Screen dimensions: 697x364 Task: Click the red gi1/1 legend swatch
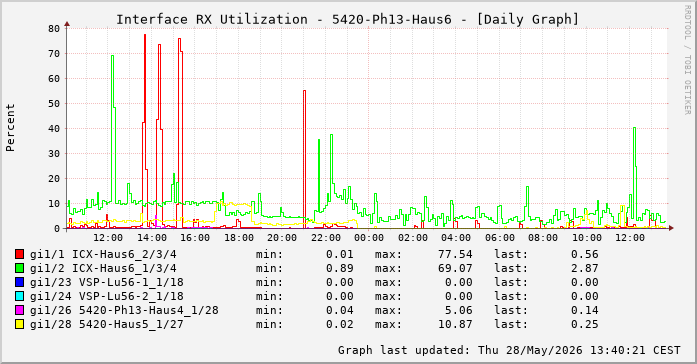pyautogui.click(x=20, y=254)
